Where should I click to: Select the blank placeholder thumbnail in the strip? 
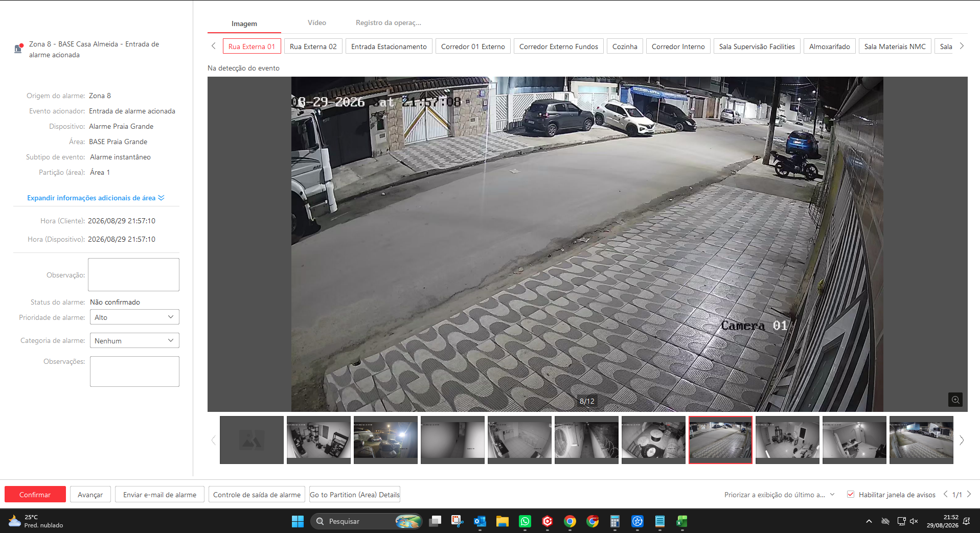(252, 440)
